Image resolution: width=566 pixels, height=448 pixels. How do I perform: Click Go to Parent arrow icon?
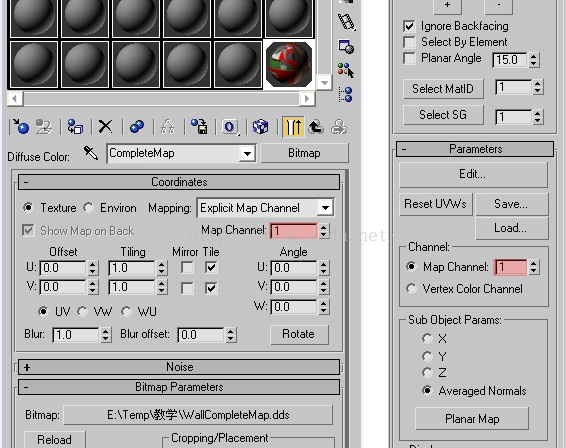click(x=316, y=127)
